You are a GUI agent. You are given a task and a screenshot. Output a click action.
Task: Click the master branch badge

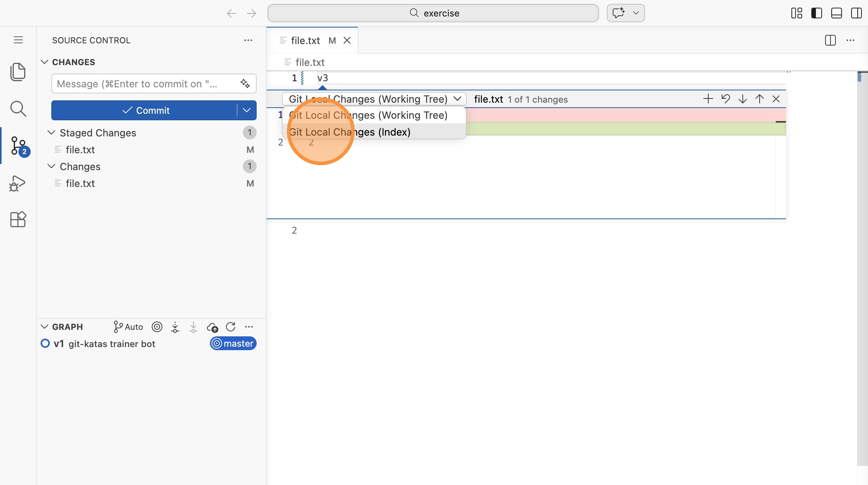(233, 344)
